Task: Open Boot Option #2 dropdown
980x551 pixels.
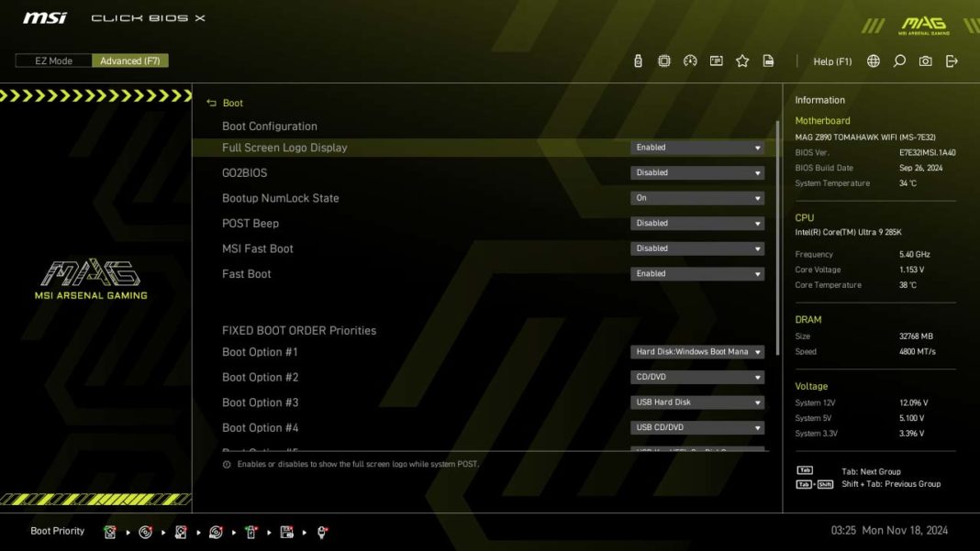Action: (x=697, y=377)
